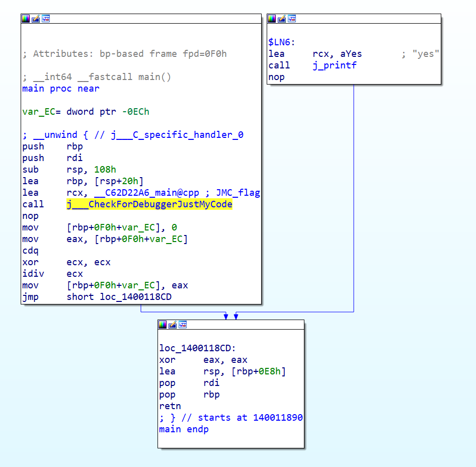This screenshot has width=476, height=467.
Task: Click 'mov eax, [rbp+0F0h+var_EC]' line
Action: click(105, 239)
